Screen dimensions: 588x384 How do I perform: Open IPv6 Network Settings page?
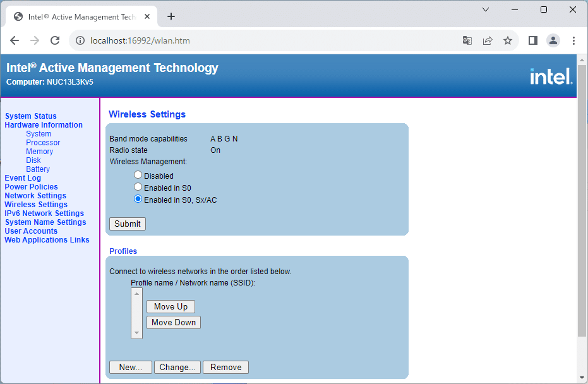coord(44,213)
